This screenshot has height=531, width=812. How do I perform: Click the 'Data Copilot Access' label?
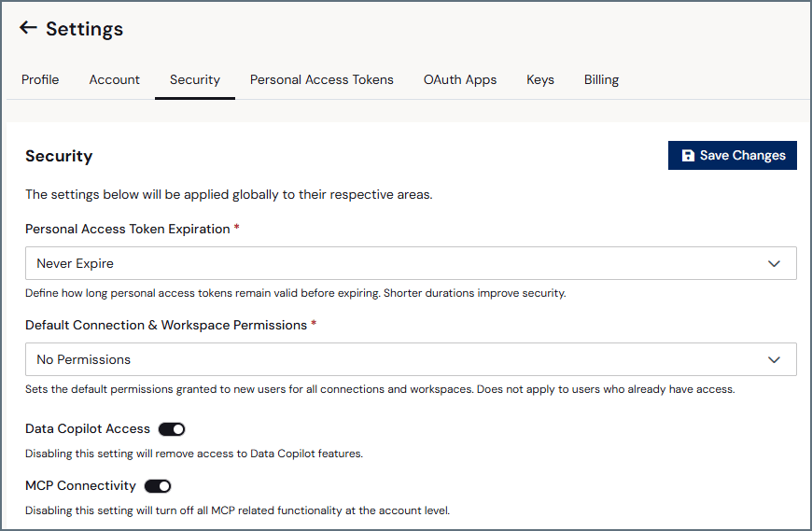88,428
